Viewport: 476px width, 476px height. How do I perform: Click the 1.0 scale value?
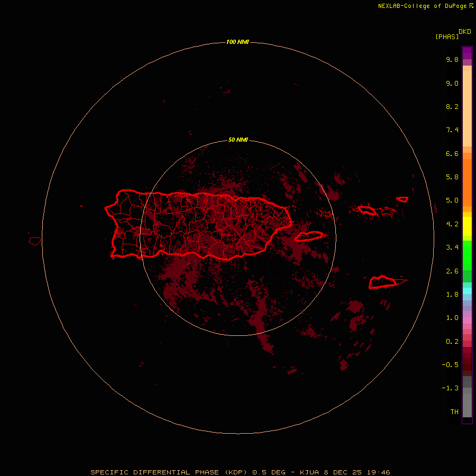pos(452,318)
